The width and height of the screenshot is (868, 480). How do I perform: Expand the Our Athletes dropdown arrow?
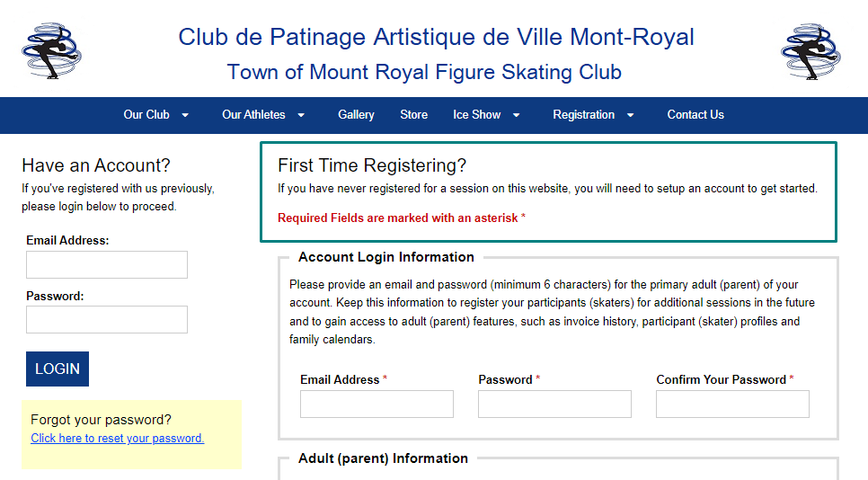[301, 115]
